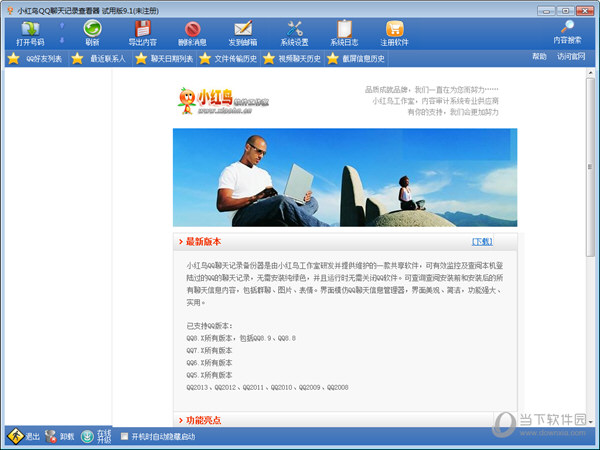
Task: Click the 下载 download link
Action: [x=481, y=242]
